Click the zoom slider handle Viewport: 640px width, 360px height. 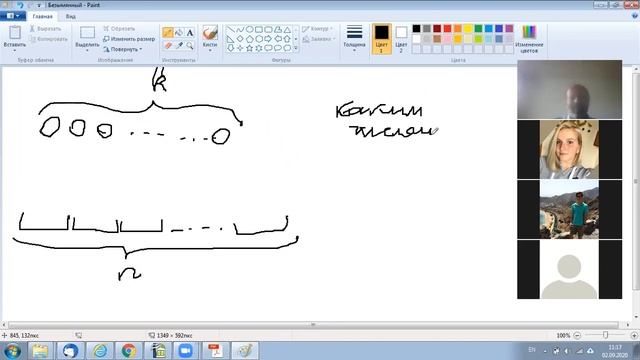(x=606, y=335)
